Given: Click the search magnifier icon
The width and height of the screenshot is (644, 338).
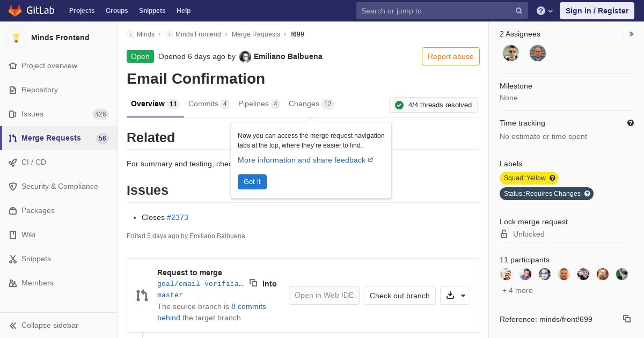Looking at the screenshot, I should point(519,11).
